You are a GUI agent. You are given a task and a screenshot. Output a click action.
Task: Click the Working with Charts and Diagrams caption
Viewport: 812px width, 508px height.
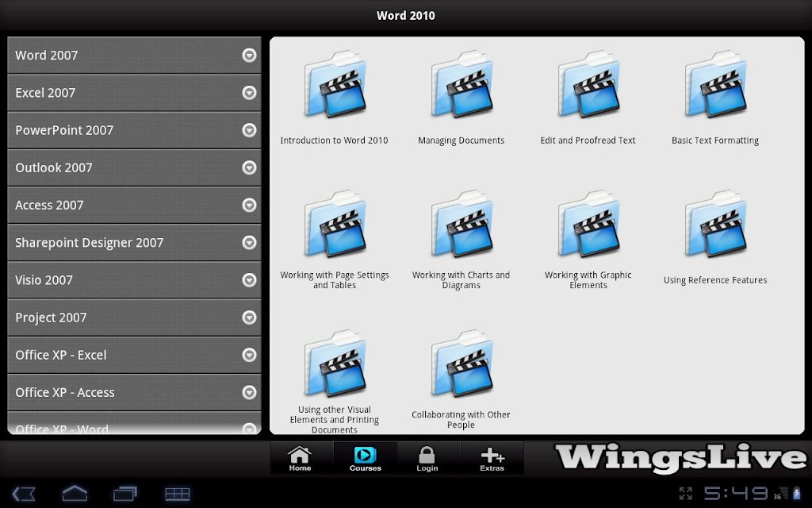pos(461,280)
